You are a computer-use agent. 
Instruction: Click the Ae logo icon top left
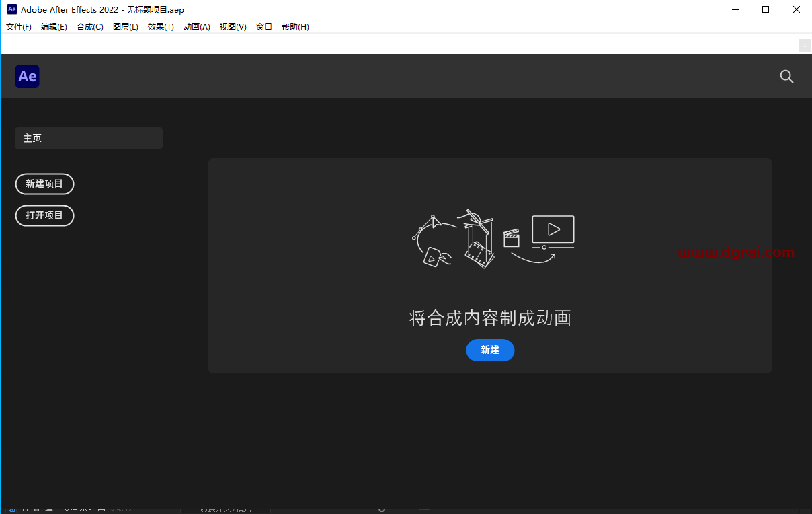(x=27, y=76)
